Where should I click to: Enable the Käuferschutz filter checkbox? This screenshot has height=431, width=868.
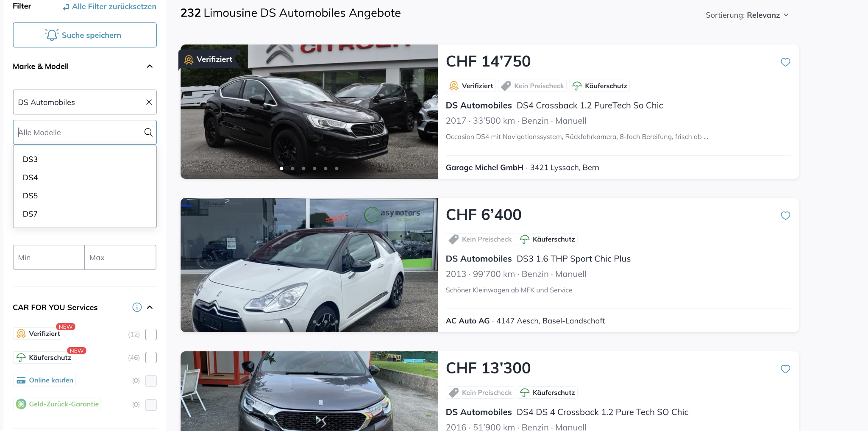(151, 358)
